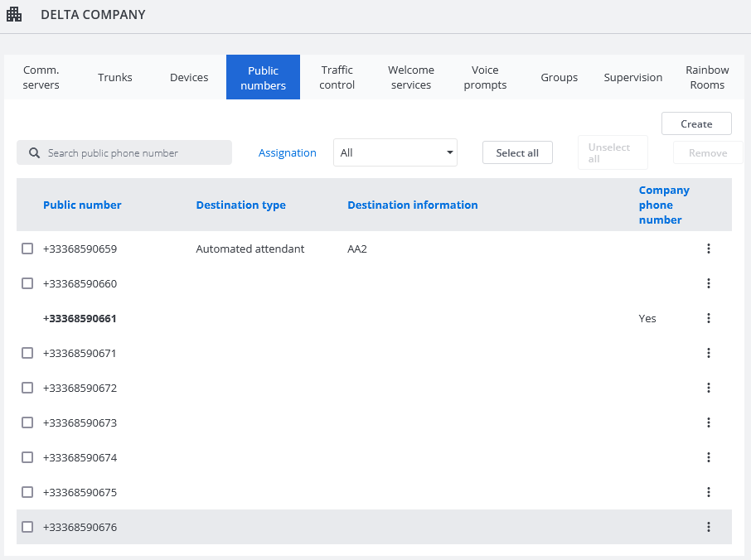The height and width of the screenshot is (560, 751).
Task: Open the Traffic control tab
Action: point(337,77)
